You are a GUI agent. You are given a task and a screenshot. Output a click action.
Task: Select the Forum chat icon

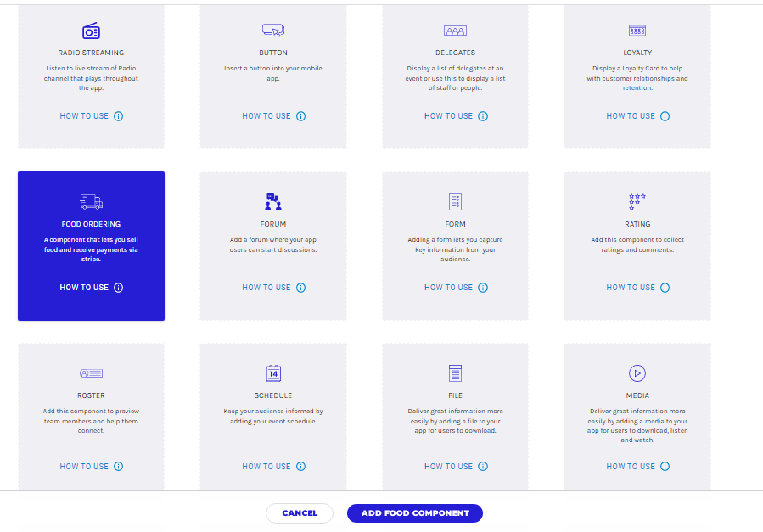(x=272, y=202)
